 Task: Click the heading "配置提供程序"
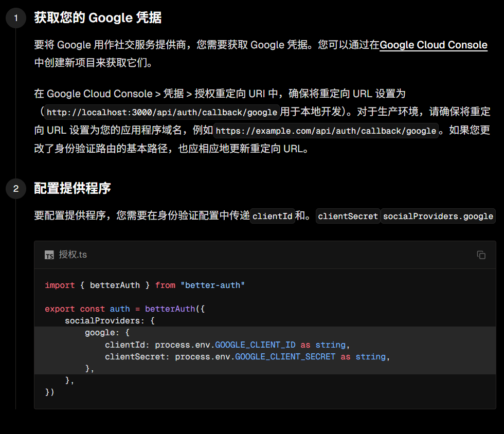point(73,188)
